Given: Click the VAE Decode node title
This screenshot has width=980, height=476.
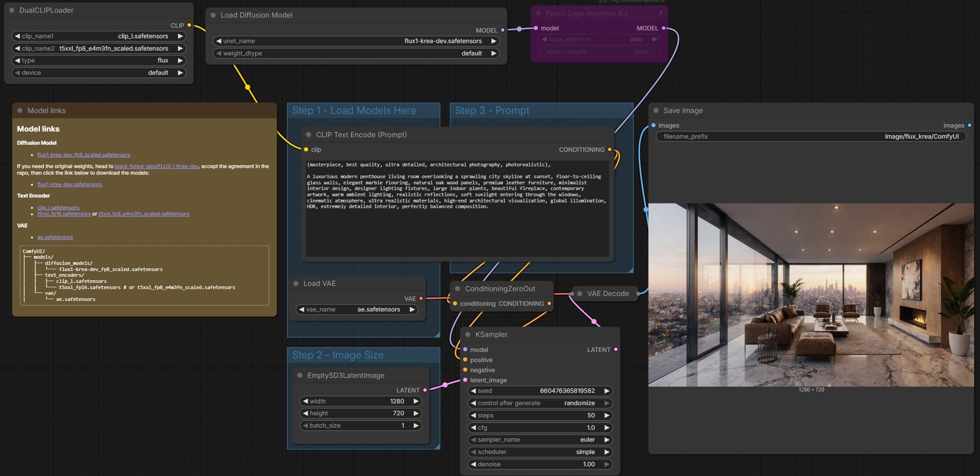Looking at the screenshot, I should [608, 293].
